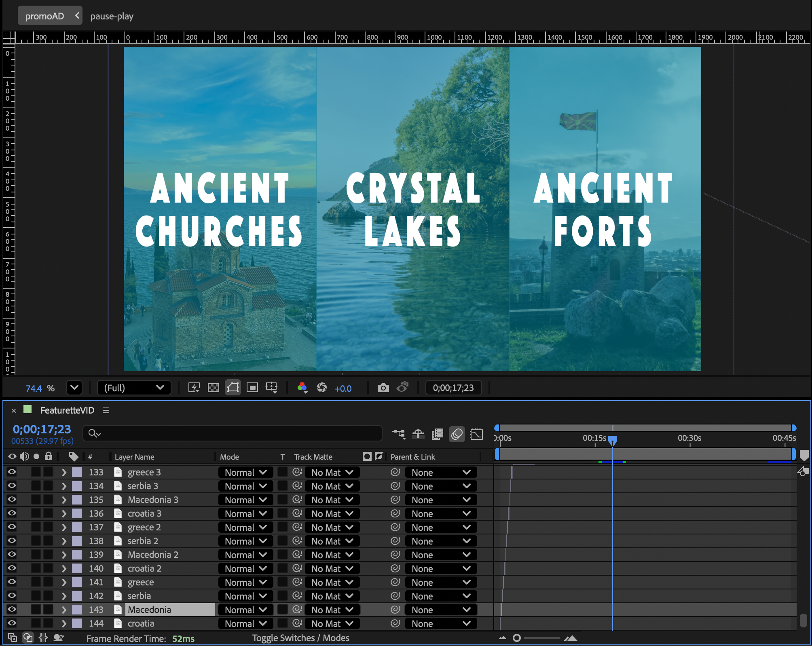
Task: Expand the croatia 3 layer properties
Action: (64, 513)
